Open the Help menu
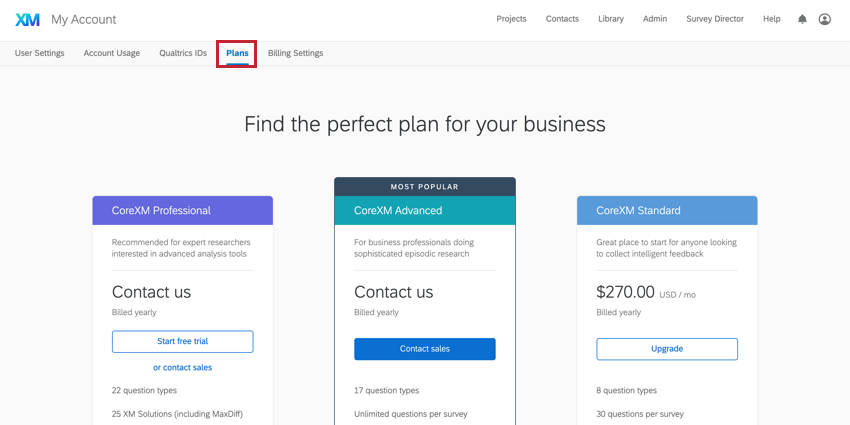This screenshot has height=425, width=850. click(x=771, y=19)
